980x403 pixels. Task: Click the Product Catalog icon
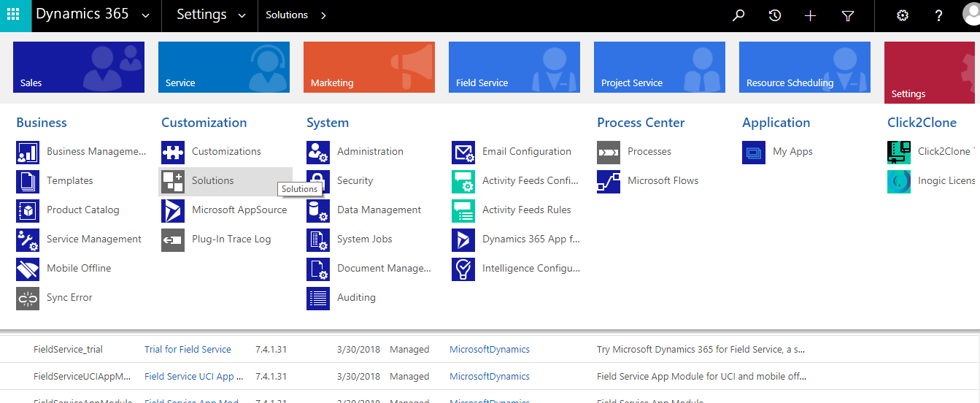tap(28, 211)
